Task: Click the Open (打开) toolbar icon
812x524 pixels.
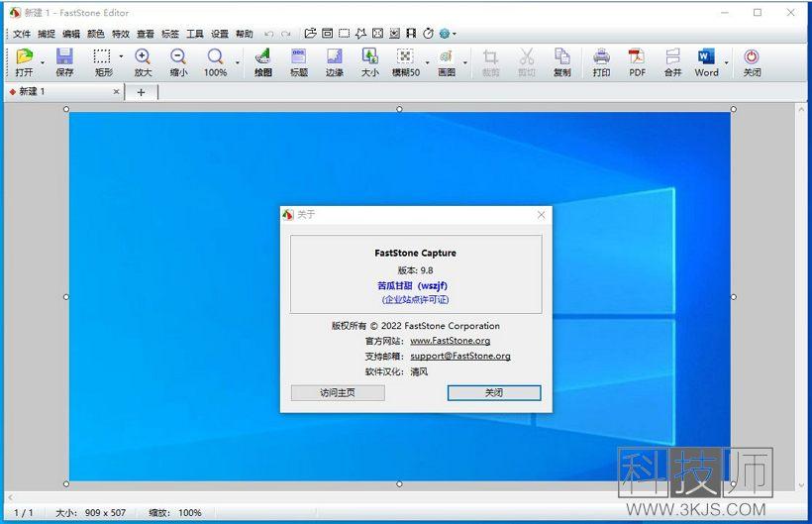Action: click(x=24, y=62)
